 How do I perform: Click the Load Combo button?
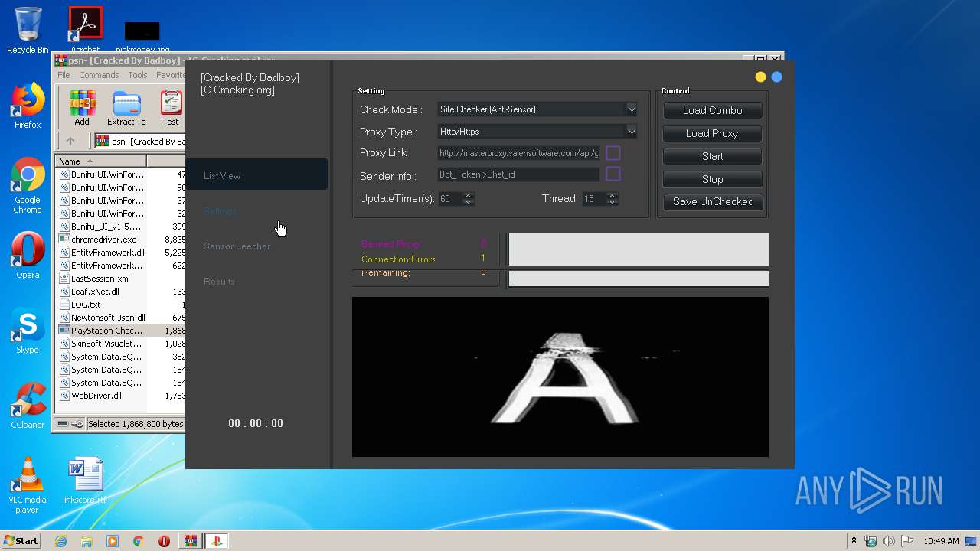click(712, 110)
